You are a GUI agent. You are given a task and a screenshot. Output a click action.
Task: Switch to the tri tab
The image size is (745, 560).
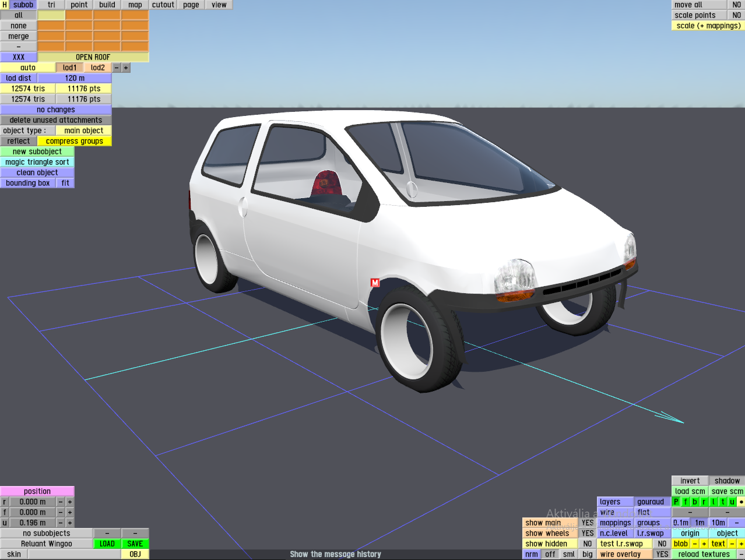51,5
